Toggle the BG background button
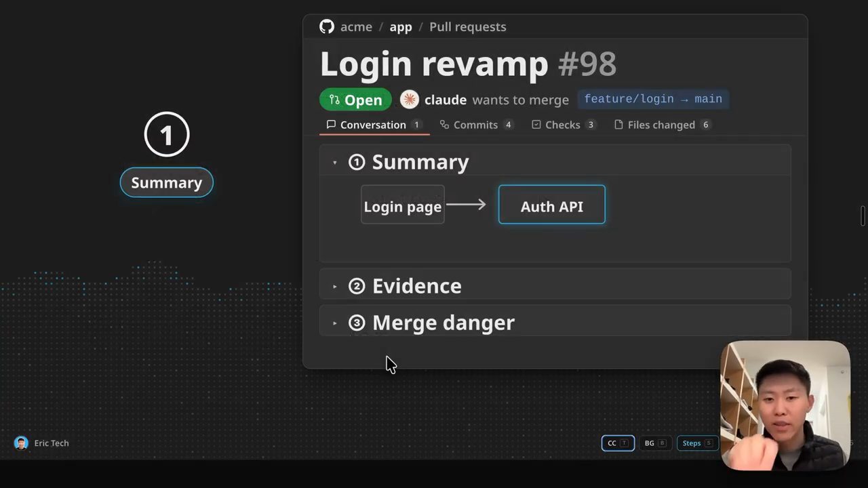This screenshot has width=868, height=488. pyautogui.click(x=655, y=443)
